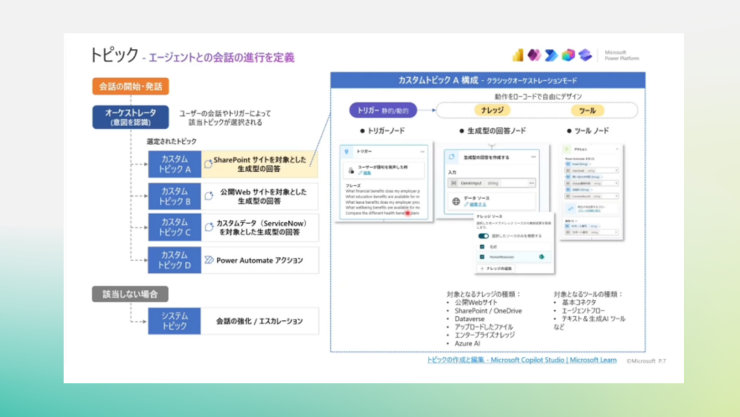Viewport: 740px width, 417px height.
Task: Click the globe icon beside データ ソース
Action: click(456, 201)
